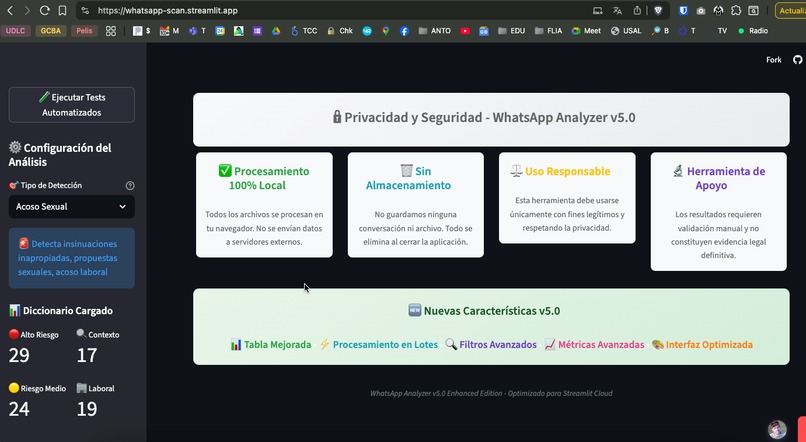Viewport: 806px width, 442px height.
Task: Click the apps grid icon in bookmarks bar
Action: 111,31
